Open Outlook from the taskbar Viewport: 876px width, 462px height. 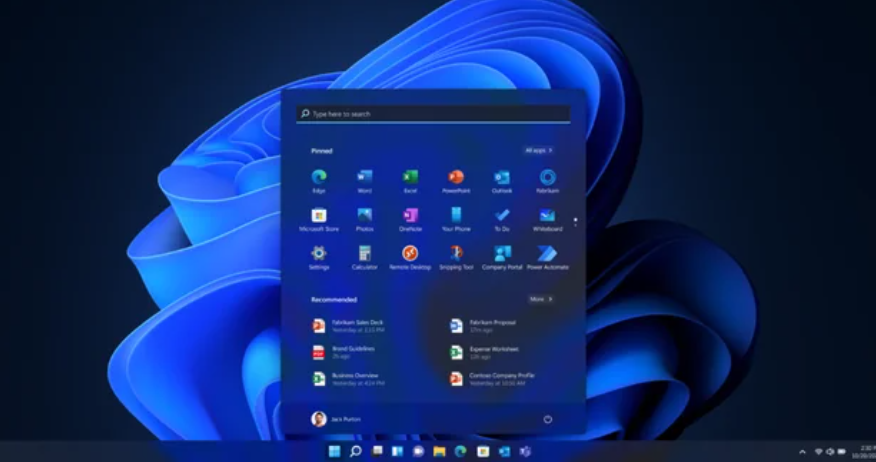coord(504,451)
